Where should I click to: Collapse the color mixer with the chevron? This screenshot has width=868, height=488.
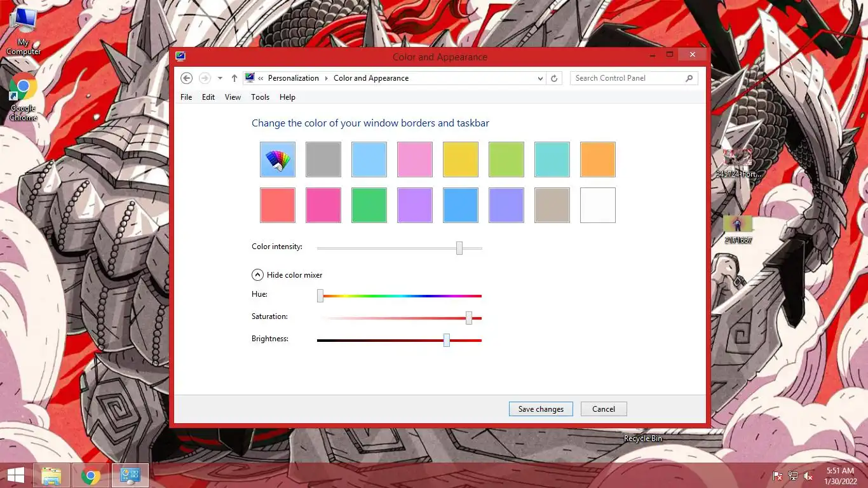tap(257, 275)
